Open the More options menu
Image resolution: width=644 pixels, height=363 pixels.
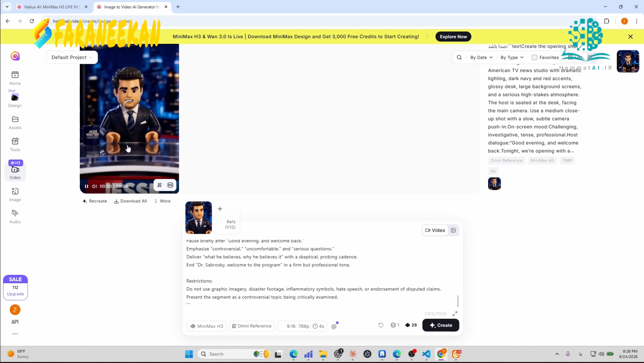point(162,201)
